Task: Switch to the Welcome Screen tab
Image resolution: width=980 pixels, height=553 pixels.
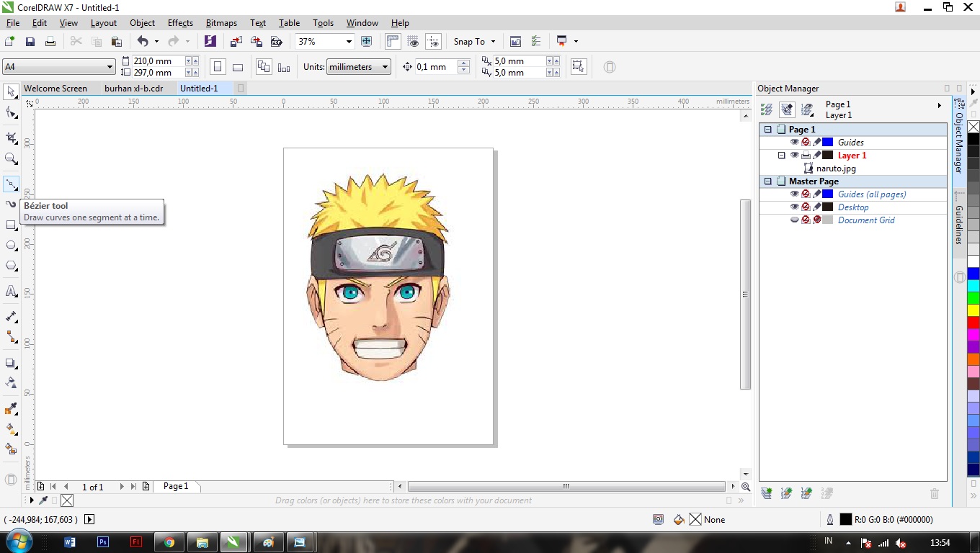Action: (x=55, y=89)
